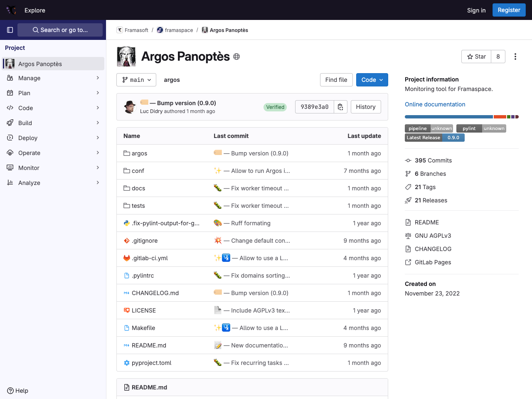Toggle the sidebar collapse icon
This screenshot has width=532, height=399.
pos(10,30)
